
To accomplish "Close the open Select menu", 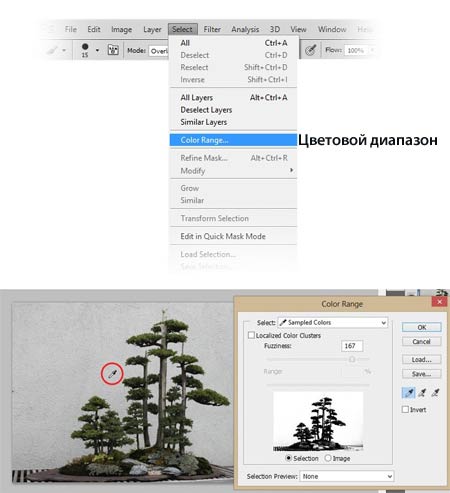I will coord(183,29).
